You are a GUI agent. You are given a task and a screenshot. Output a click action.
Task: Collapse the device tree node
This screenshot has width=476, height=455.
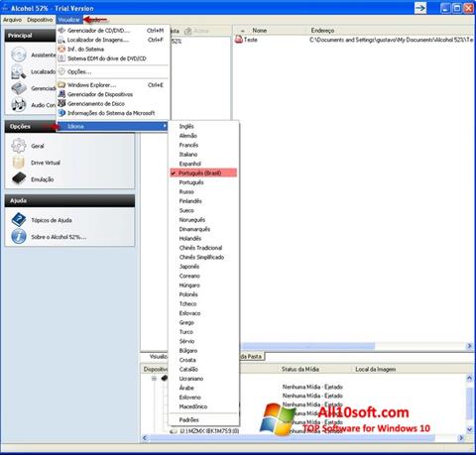point(154,378)
